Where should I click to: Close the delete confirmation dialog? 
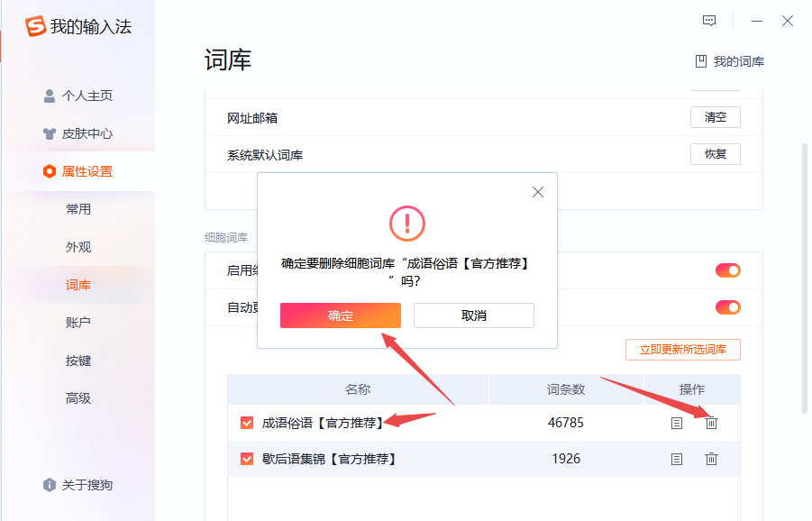tap(538, 192)
